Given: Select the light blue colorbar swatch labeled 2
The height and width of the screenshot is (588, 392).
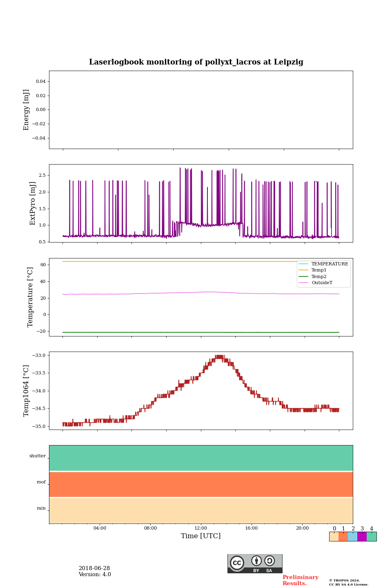Looking at the screenshot, I should pyautogui.click(x=353, y=537).
